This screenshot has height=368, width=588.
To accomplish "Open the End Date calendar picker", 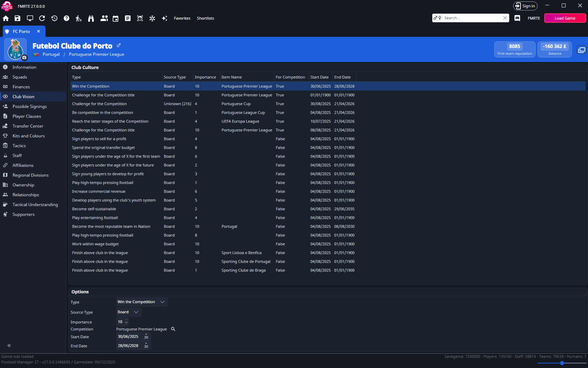I will (x=146, y=346).
